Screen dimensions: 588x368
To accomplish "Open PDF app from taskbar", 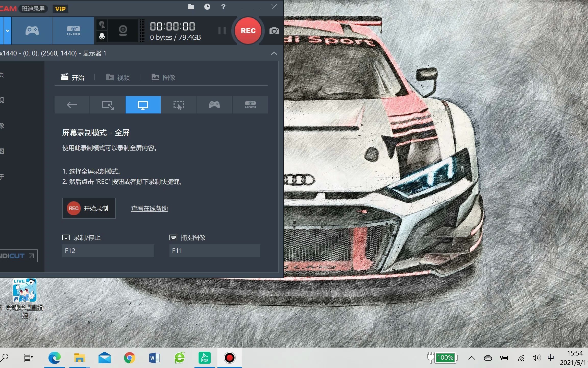I will tap(205, 358).
